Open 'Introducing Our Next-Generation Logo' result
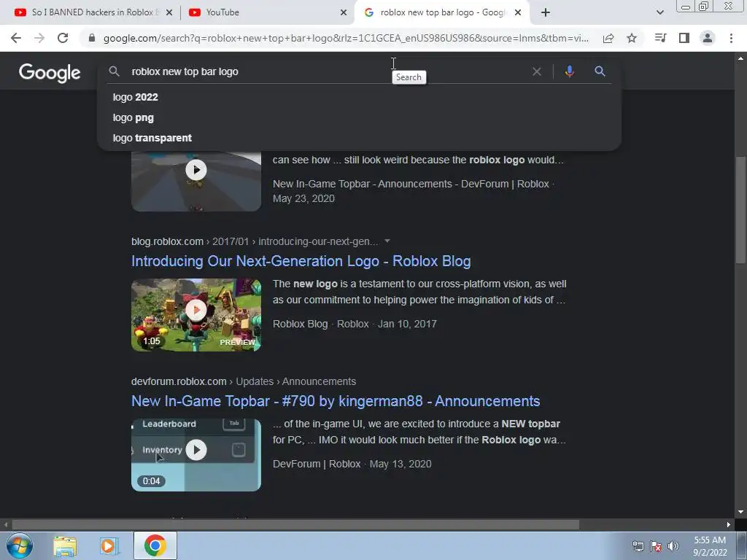 click(x=301, y=261)
